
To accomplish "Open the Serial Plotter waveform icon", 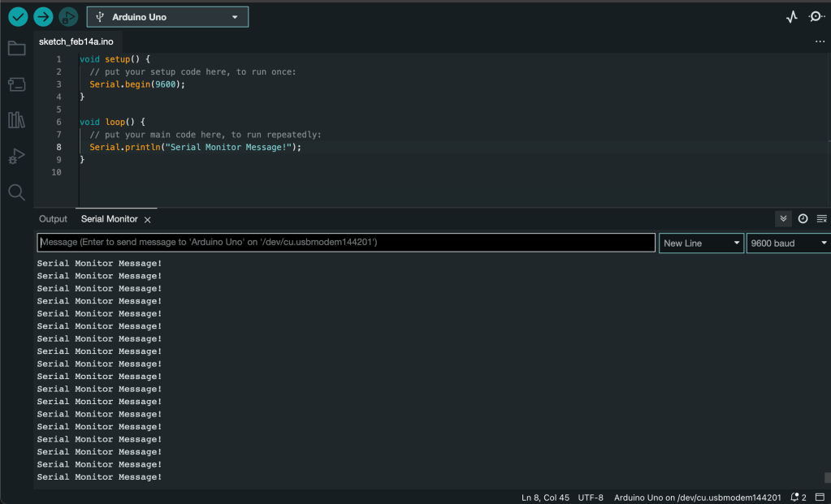I will tap(791, 17).
